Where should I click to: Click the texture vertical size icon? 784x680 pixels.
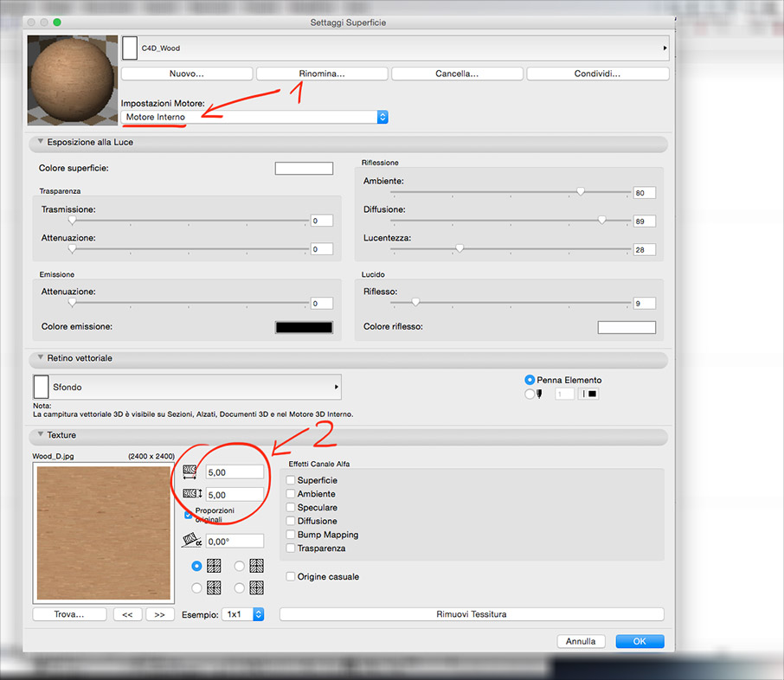click(x=191, y=495)
